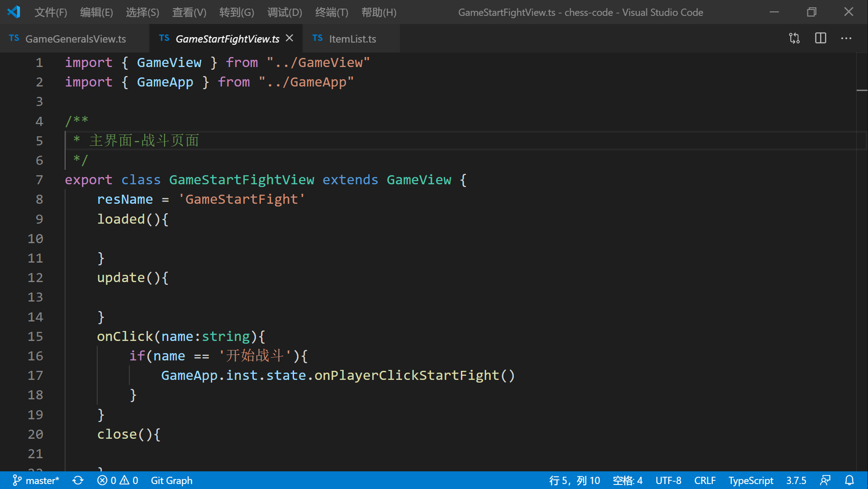Change file encoding UTF-8

point(668,480)
